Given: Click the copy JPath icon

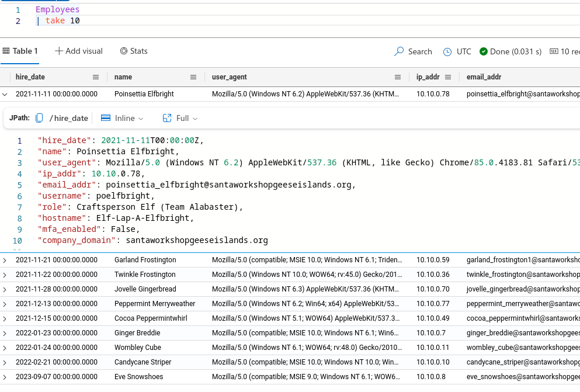Looking at the screenshot, I should 39,118.
